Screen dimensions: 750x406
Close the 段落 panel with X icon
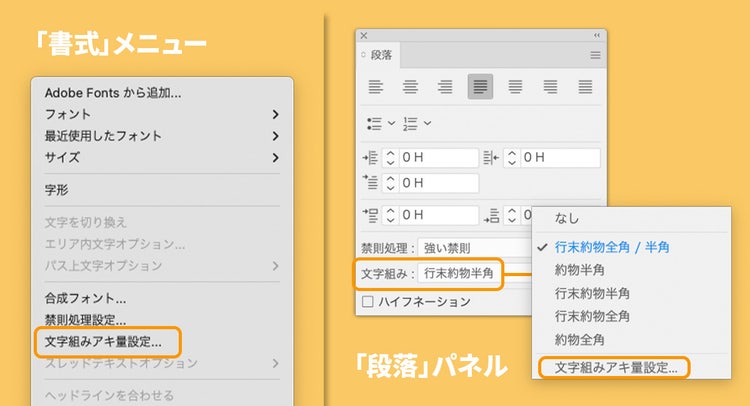click(x=364, y=35)
